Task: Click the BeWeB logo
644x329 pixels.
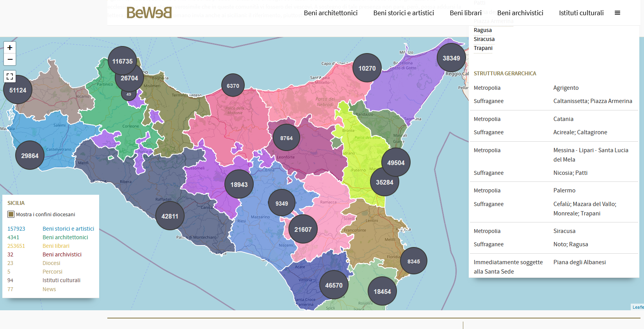Action: point(149,13)
